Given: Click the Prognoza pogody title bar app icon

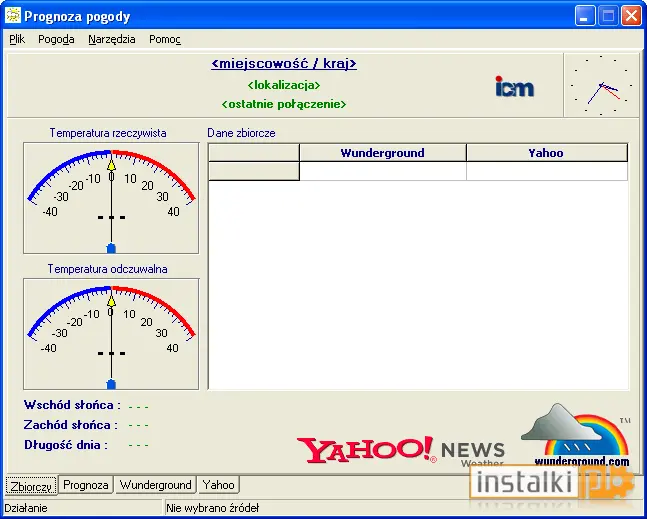Looking at the screenshot, I should click(x=12, y=16).
